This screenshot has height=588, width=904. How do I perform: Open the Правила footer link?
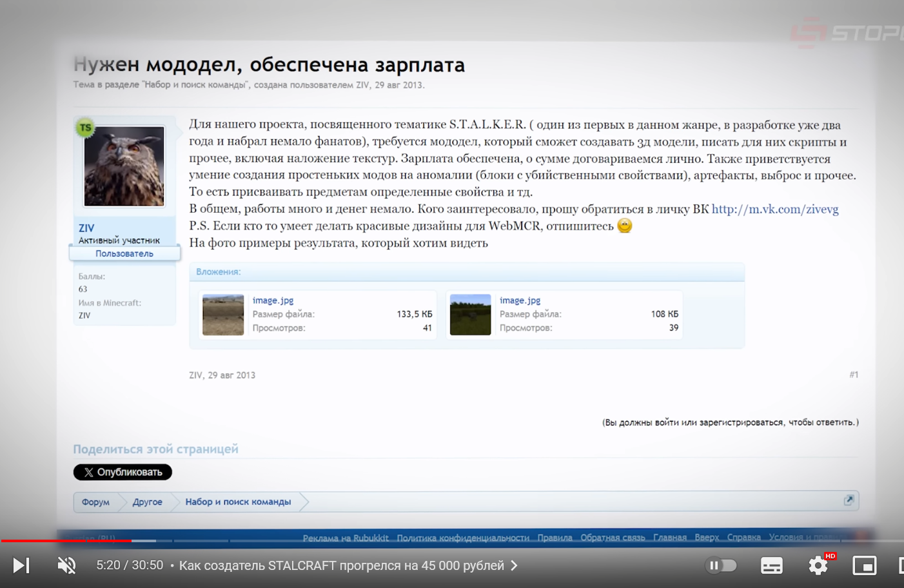pyautogui.click(x=555, y=538)
